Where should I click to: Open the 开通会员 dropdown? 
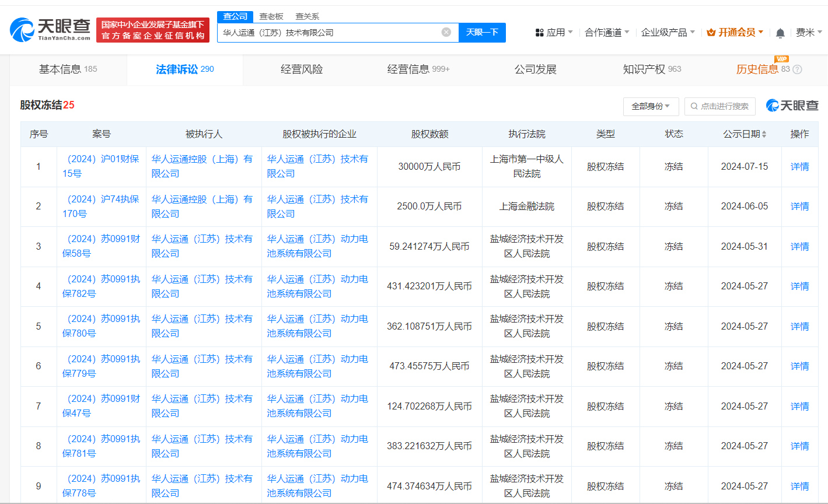(x=735, y=32)
